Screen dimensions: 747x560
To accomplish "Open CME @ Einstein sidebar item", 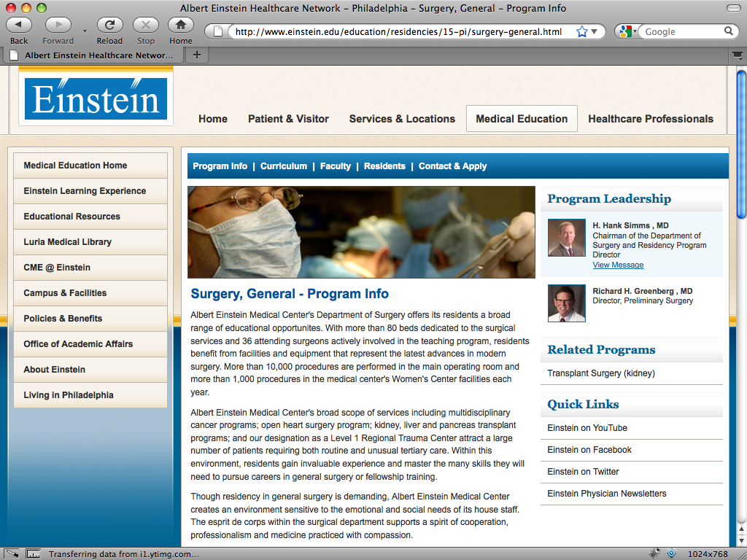I will click(90, 267).
